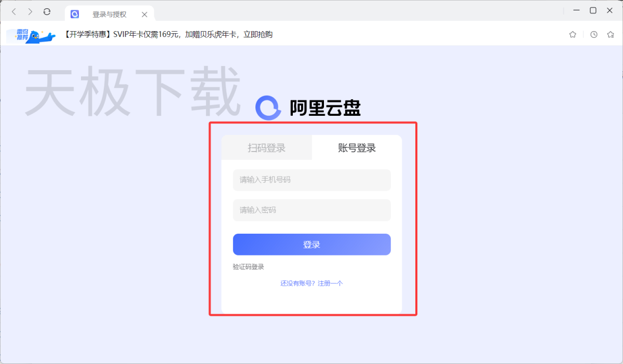This screenshot has height=364, width=623.
Task: Click the tab's favicon for 登录与授权
Action: [75, 14]
